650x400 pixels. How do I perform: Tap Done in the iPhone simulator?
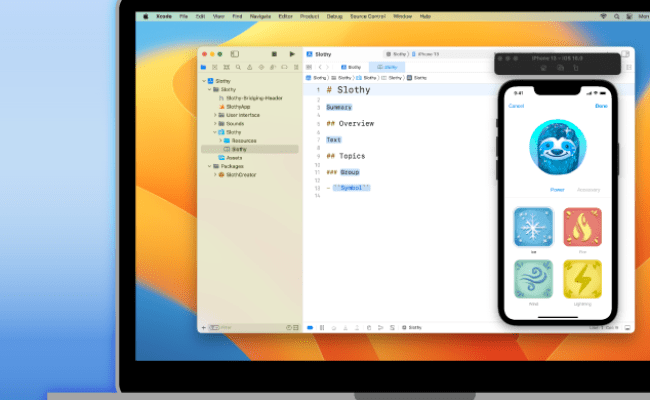(601, 106)
